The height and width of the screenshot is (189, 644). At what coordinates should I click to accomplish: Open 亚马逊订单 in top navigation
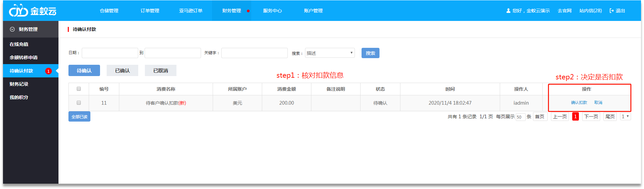coord(191,11)
